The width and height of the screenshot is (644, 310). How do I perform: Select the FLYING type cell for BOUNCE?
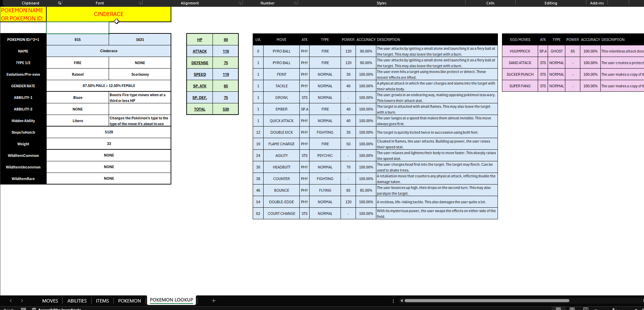(325, 190)
